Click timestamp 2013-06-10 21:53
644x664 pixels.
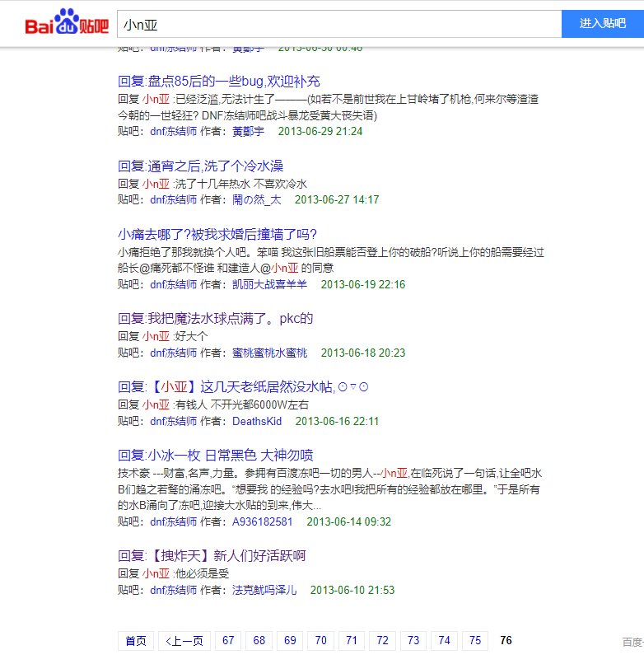(352, 590)
